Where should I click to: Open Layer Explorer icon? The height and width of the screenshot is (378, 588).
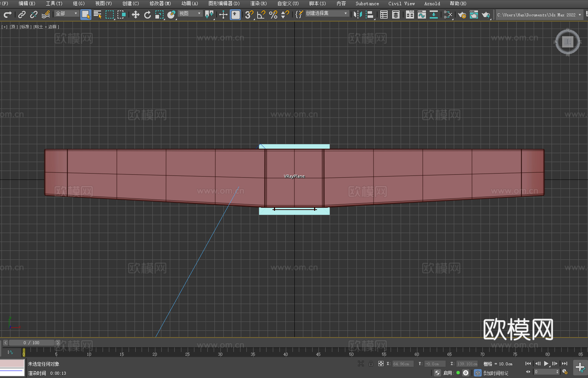396,14
